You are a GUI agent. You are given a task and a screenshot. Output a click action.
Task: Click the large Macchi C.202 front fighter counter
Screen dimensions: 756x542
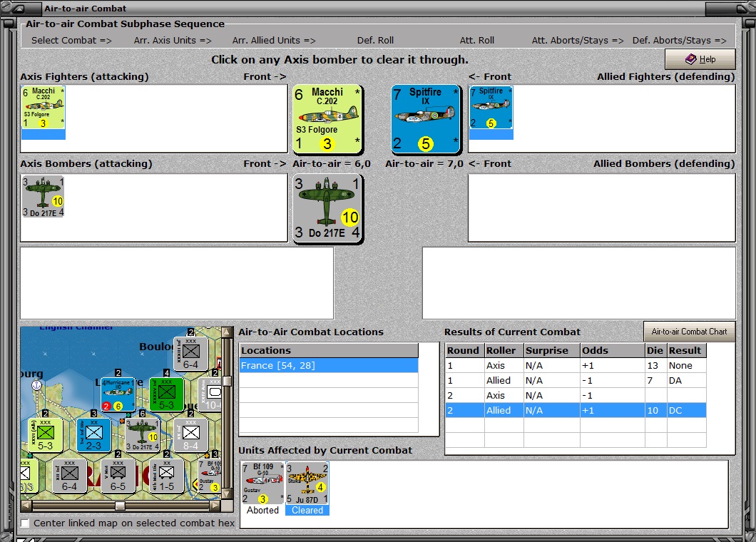(x=328, y=118)
